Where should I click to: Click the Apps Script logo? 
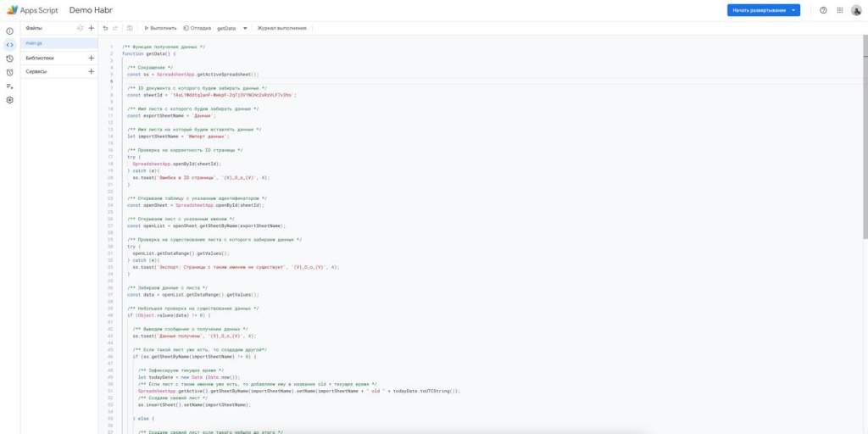tap(32, 10)
